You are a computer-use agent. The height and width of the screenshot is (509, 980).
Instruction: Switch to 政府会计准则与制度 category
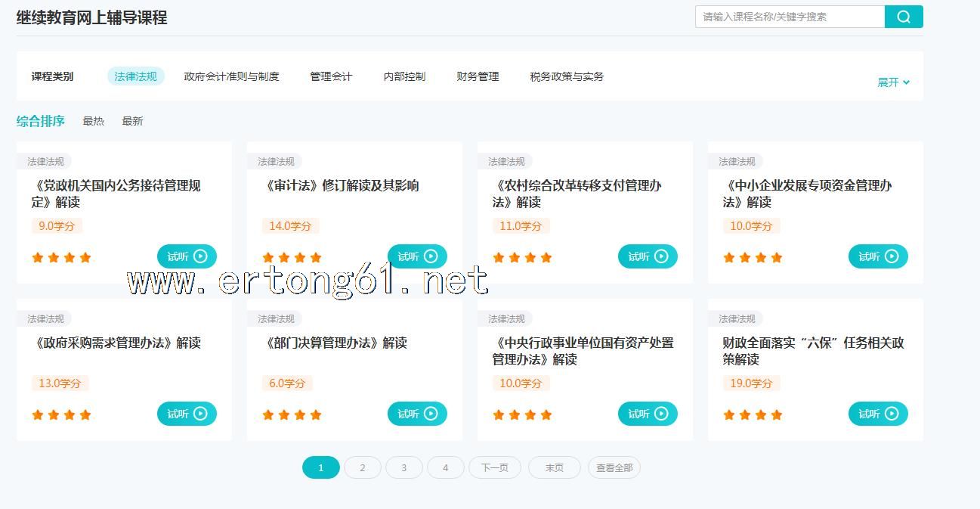(231, 76)
